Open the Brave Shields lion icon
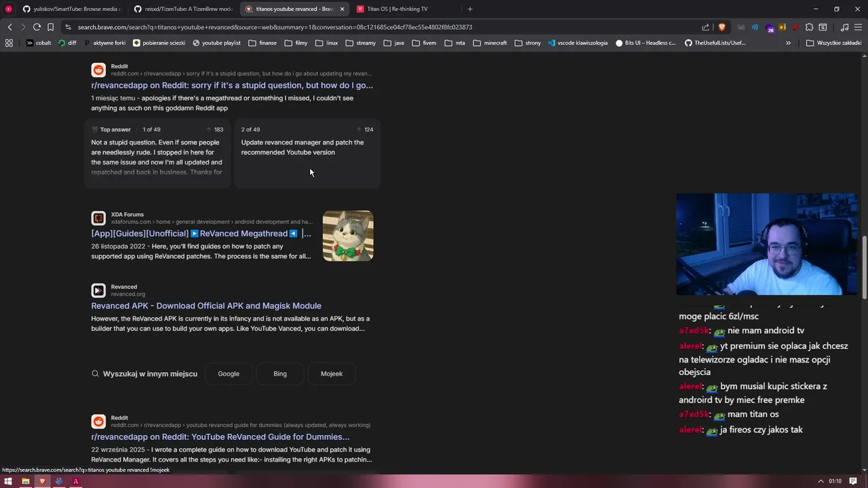 722,27
